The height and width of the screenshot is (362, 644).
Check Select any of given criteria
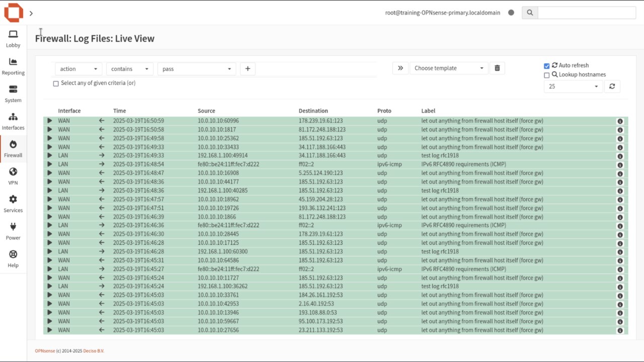[56, 83]
